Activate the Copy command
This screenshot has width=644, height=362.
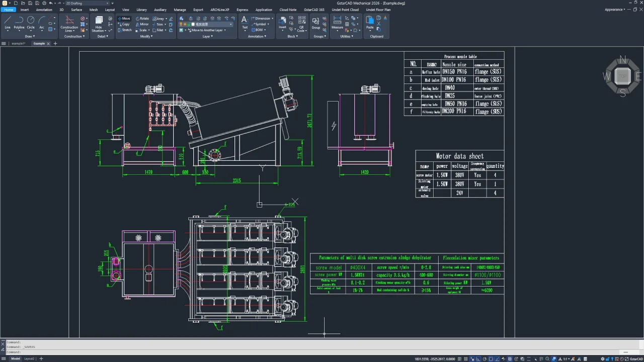pyautogui.click(x=124, y=24)
